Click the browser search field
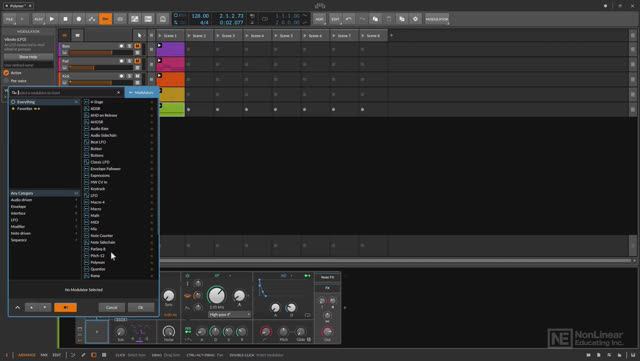 tap(66, 93)
